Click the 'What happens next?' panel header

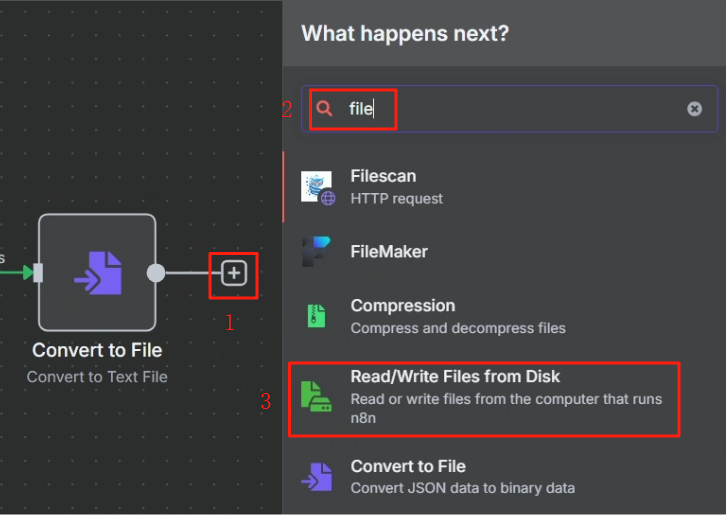coord(405,33)
